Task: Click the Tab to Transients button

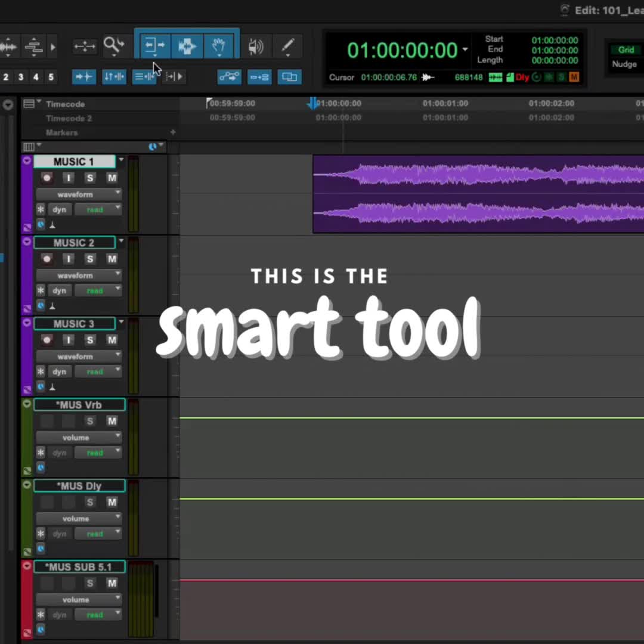Action: 84,76
